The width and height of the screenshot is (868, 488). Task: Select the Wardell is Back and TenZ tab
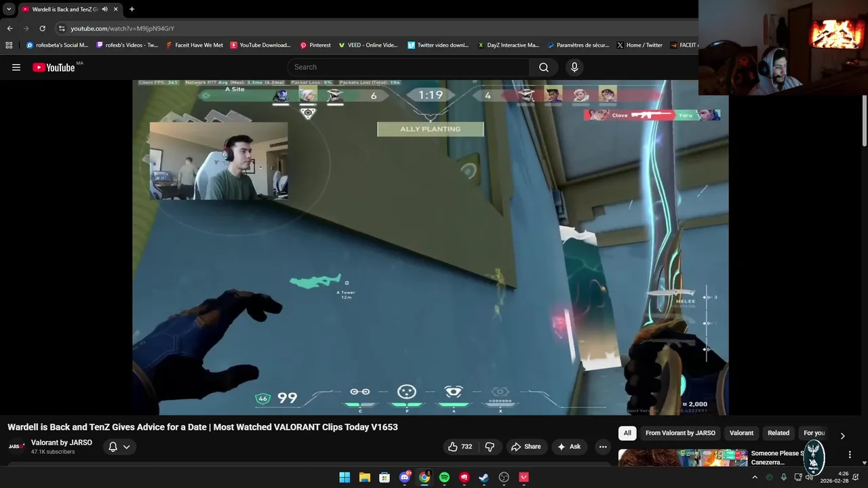click(69, 9)
